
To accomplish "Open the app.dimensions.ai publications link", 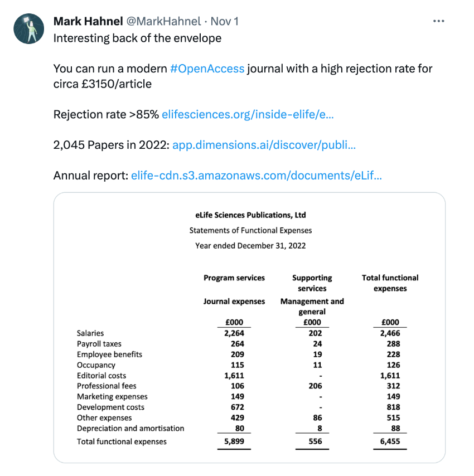I will tap(264, 145).
